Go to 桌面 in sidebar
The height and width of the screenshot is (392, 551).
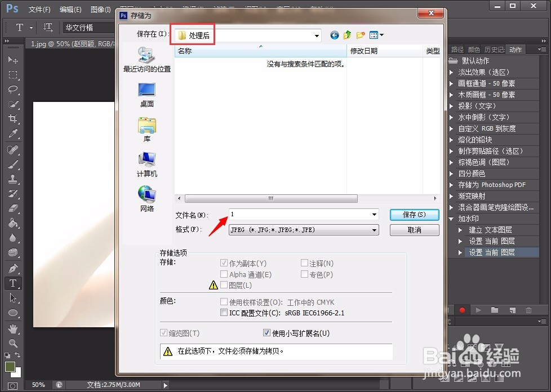pos(147,95)
